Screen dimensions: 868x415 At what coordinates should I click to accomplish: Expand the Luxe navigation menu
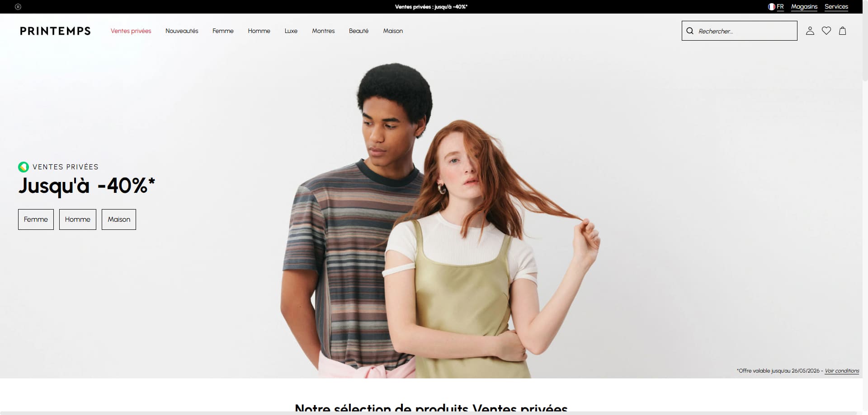291,31
